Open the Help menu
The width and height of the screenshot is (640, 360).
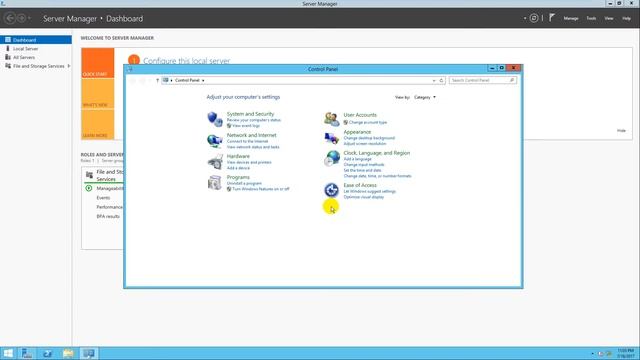626,18
